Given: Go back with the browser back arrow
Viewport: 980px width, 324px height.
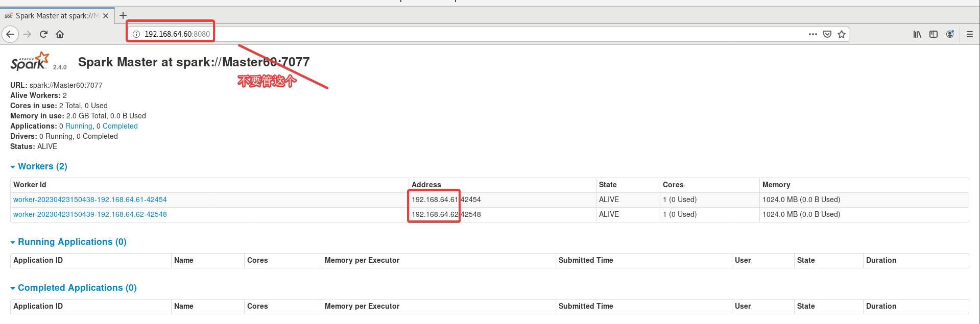Looking at the screenshot, I should 10,34.
